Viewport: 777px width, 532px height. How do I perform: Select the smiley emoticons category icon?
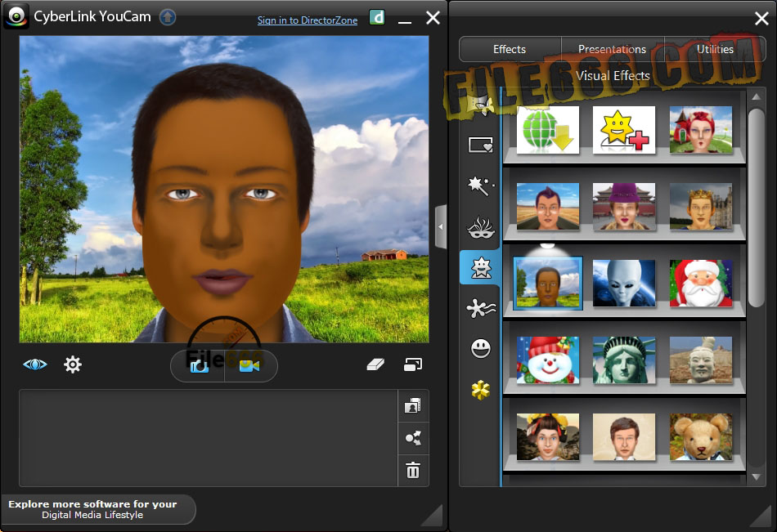pos(480,349)
